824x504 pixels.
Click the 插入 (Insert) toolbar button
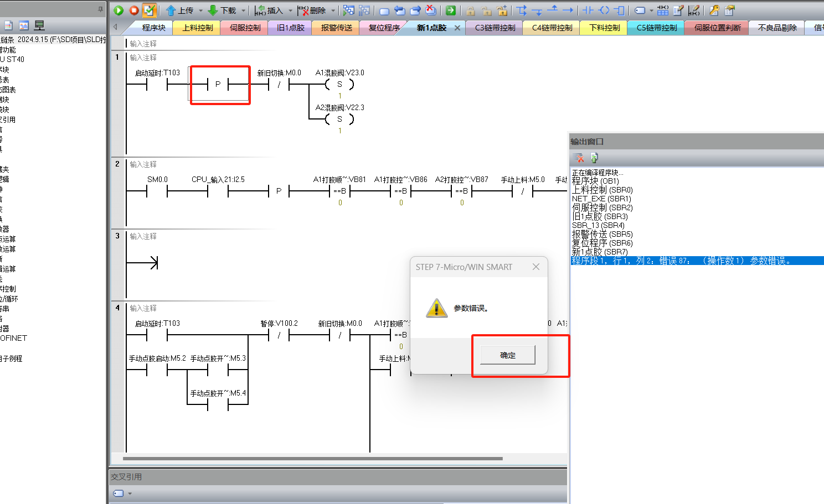point(269,11)
